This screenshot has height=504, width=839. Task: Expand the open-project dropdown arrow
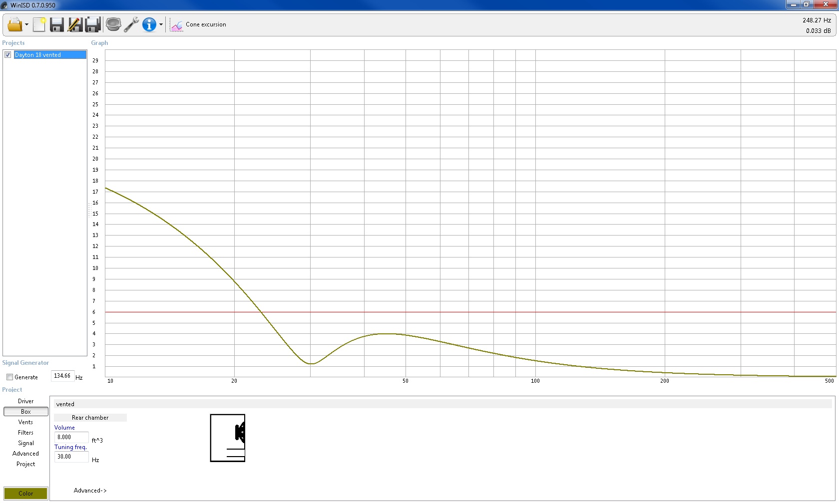coord(26,24)
